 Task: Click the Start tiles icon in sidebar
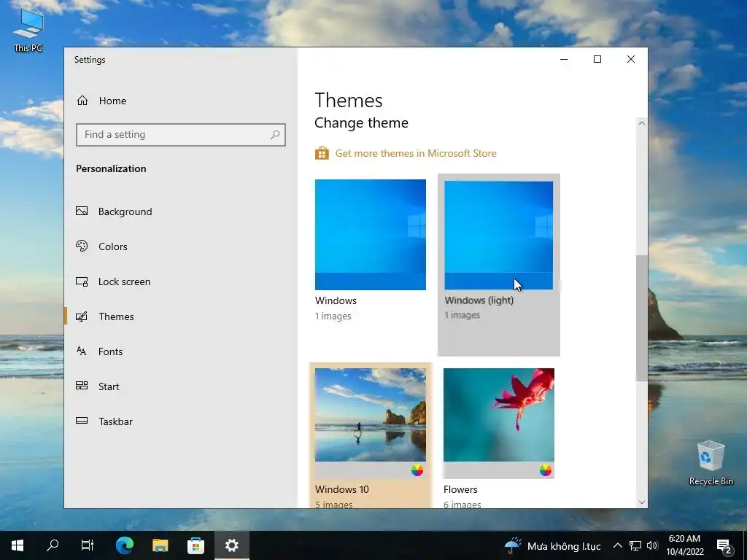(82, 386)
